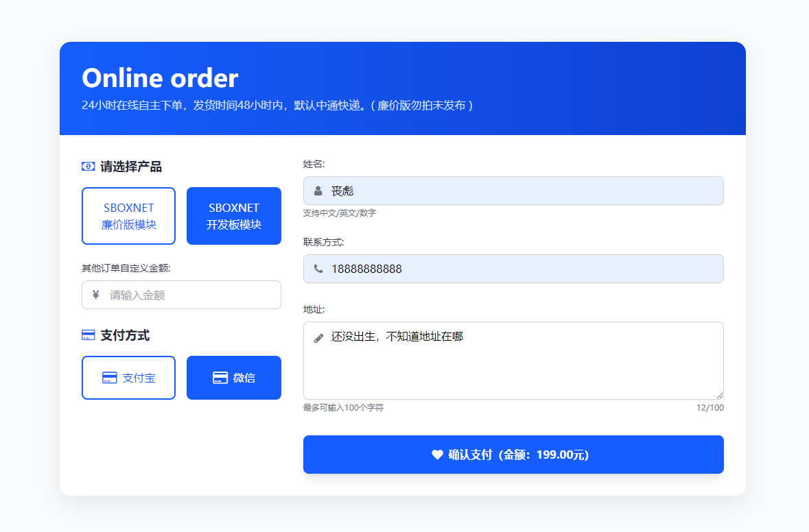This screenshot has width=809, height=532.
Task: Click the 姓名 name input field
Action: point(513,191)
